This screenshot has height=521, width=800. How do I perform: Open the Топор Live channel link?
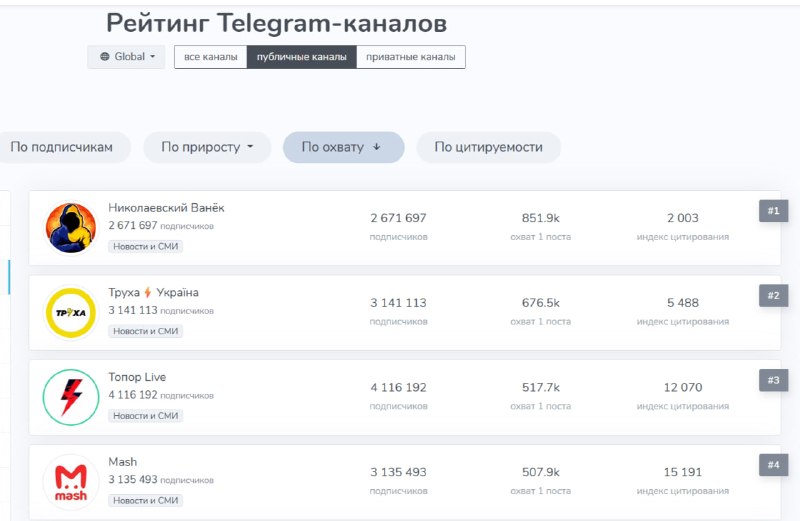(137, 377)
